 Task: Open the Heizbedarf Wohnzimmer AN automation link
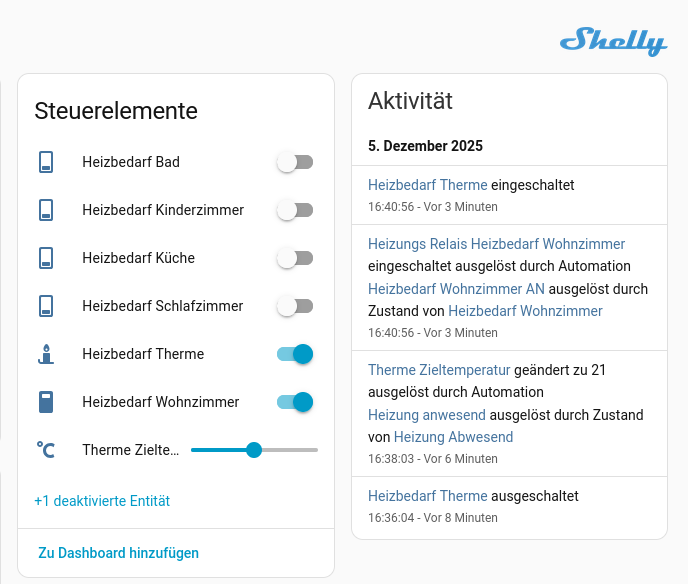click(456, 289)
